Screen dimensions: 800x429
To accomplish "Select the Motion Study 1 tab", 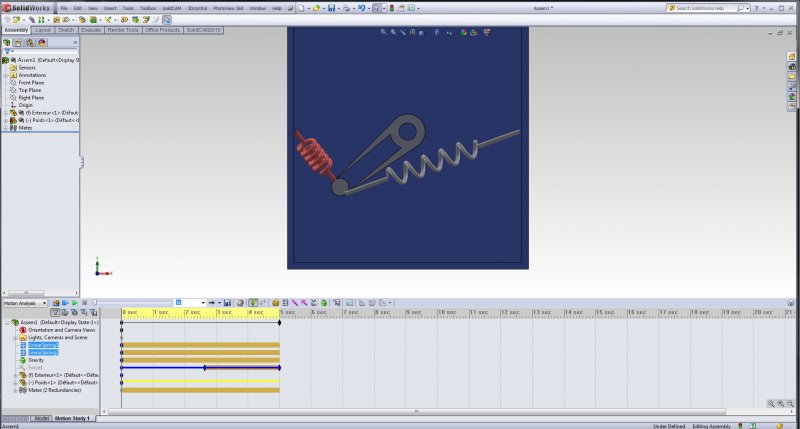I will point(72,418).
